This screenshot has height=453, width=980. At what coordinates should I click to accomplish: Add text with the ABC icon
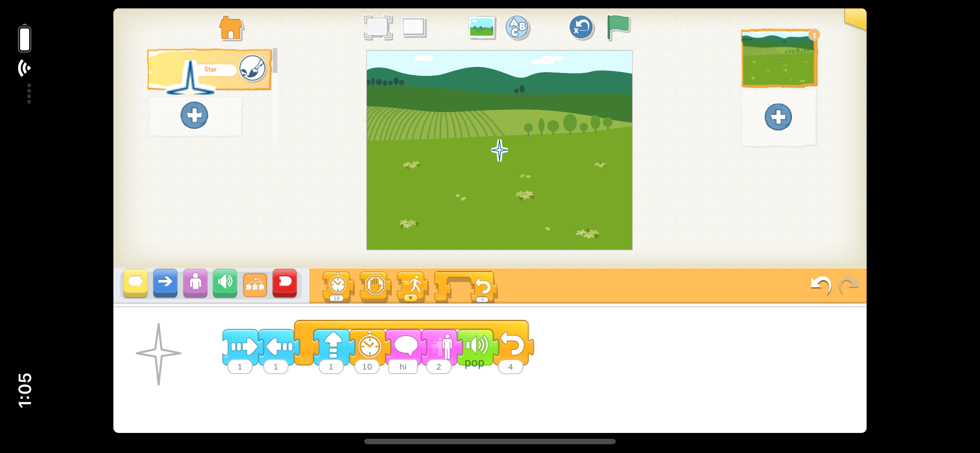[517, 27]
